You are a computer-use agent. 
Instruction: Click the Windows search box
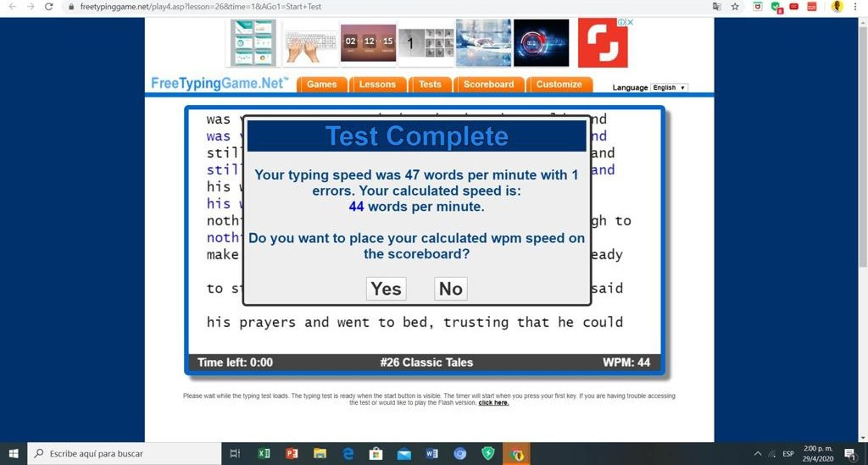[x=124, y=453]
